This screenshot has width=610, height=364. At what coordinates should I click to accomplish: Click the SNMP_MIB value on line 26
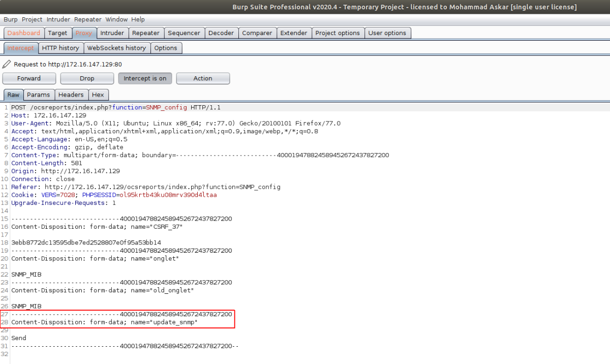coord(26,306)
